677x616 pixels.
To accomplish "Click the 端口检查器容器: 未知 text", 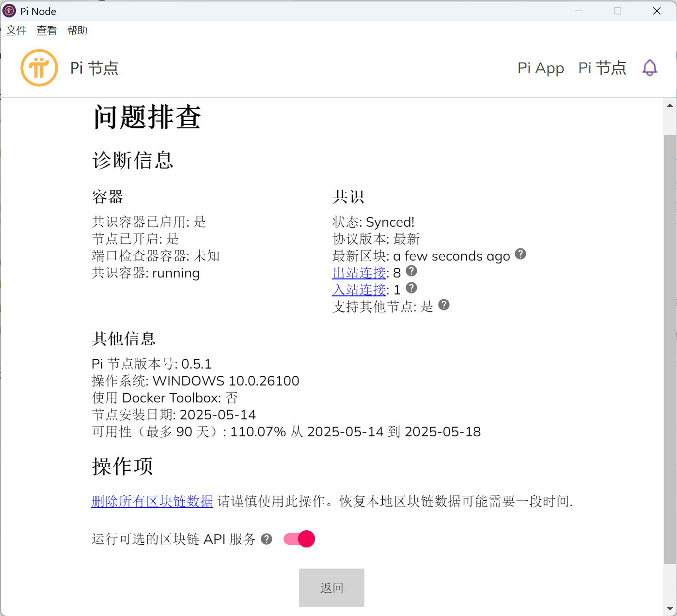I will point(156,256).
